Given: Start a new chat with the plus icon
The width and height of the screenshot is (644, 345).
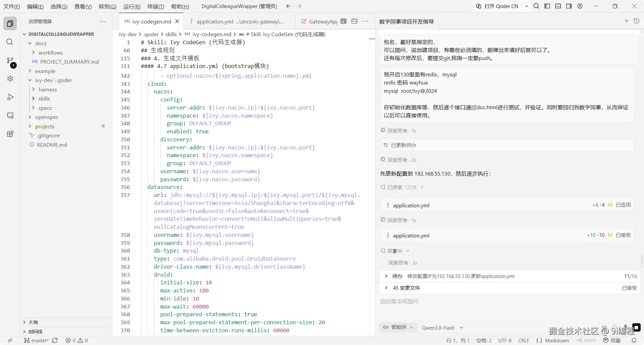Looking at the screenshot, I should [626, 21].
